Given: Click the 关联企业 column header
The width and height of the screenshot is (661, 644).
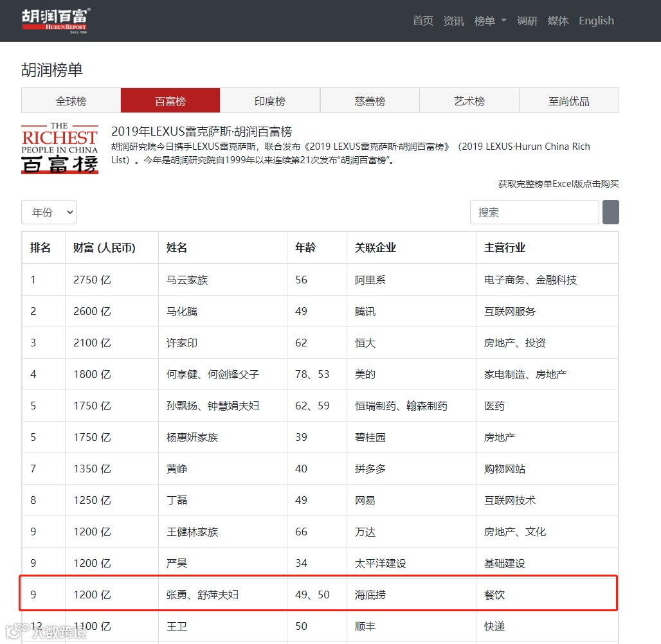Looking at the screenshot, I should (375, 247).
